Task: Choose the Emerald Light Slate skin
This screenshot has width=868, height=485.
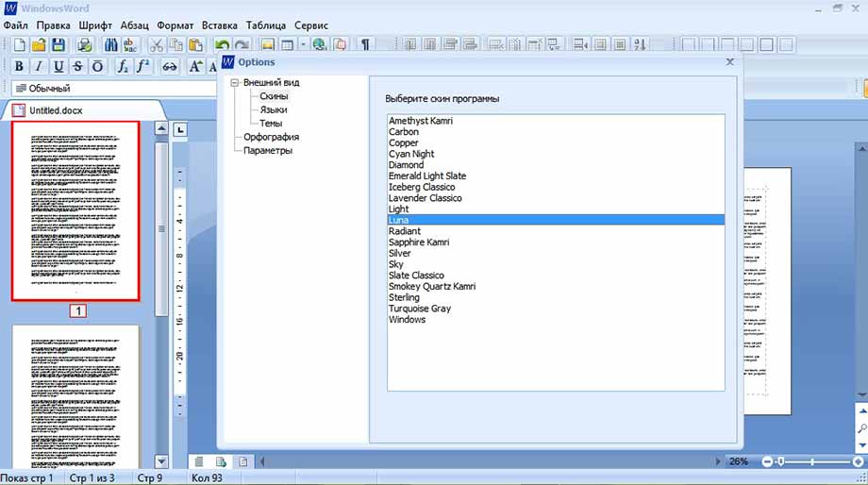Action: tap(556, 176)
